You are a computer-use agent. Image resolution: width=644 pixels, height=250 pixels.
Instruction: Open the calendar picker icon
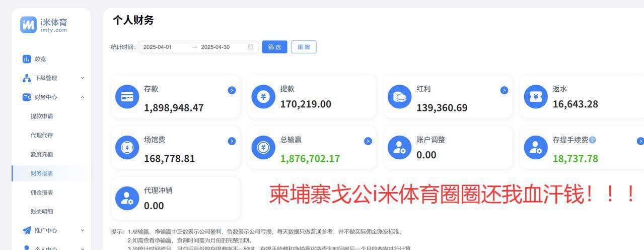(250, 47)
